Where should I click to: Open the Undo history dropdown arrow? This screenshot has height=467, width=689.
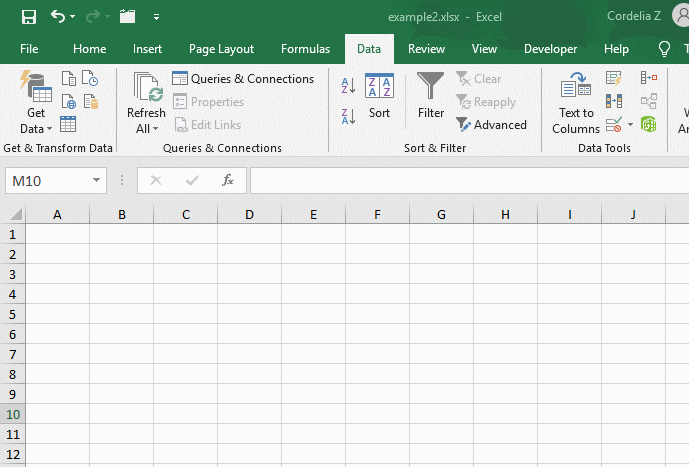[x=73, y=17]
